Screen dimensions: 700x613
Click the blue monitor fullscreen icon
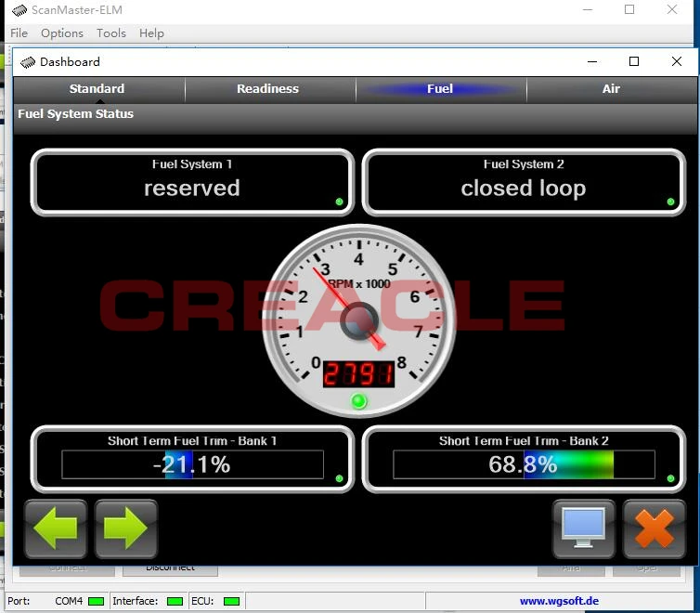point(583,528)
